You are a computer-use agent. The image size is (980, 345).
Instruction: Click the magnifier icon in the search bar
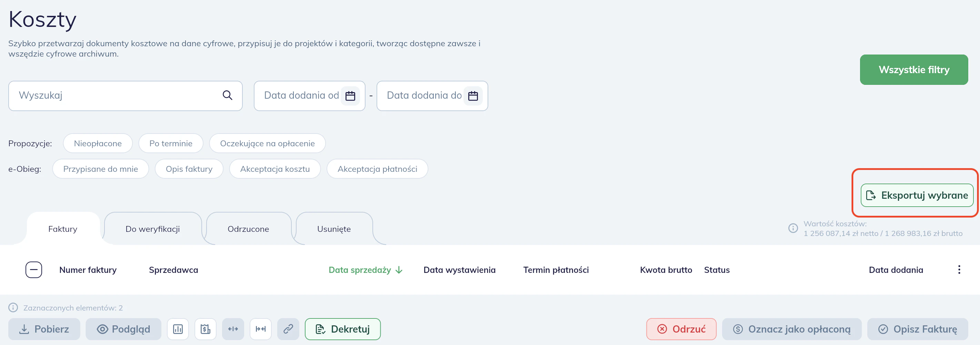coord(228,96)
